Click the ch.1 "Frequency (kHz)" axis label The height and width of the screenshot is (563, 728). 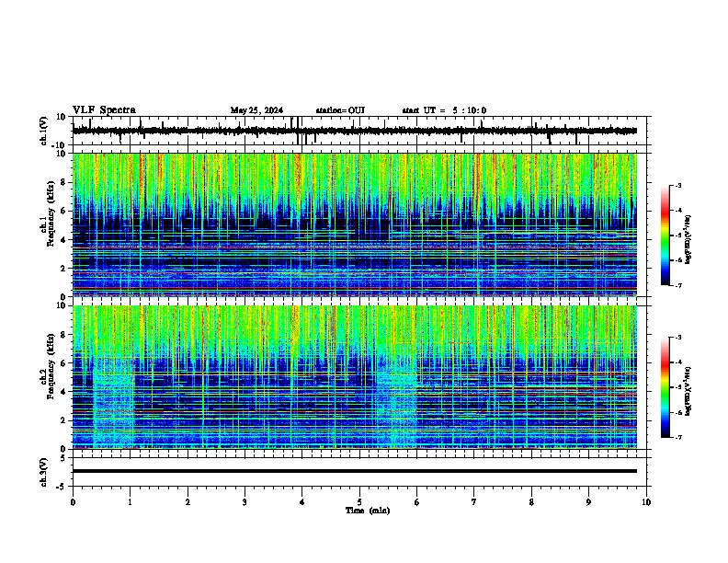(x=51, y=213)
